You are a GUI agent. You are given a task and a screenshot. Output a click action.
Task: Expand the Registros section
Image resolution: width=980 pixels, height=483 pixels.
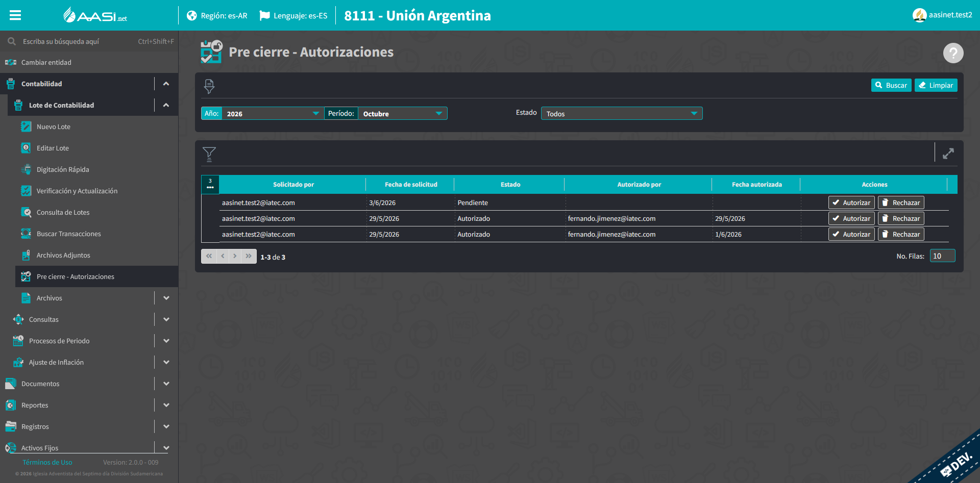[166, 426]
